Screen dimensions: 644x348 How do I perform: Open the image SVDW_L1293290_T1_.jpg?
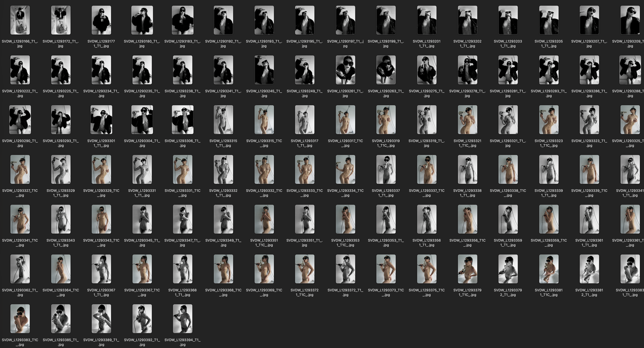[x=20, y=119]
